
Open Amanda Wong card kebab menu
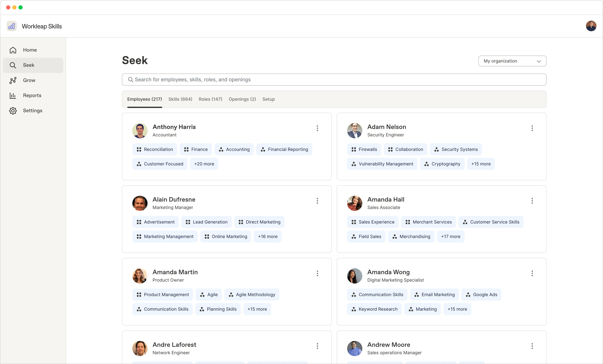532,273
